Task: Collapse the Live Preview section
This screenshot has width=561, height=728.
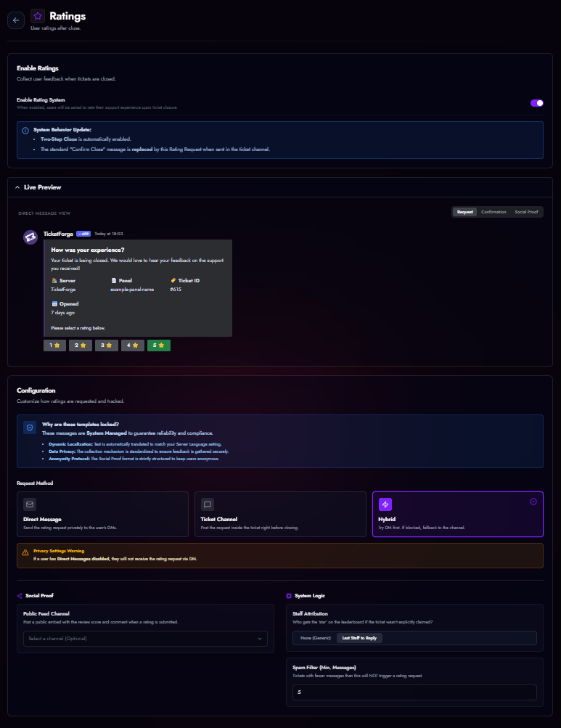Action: tap(17, 187)
